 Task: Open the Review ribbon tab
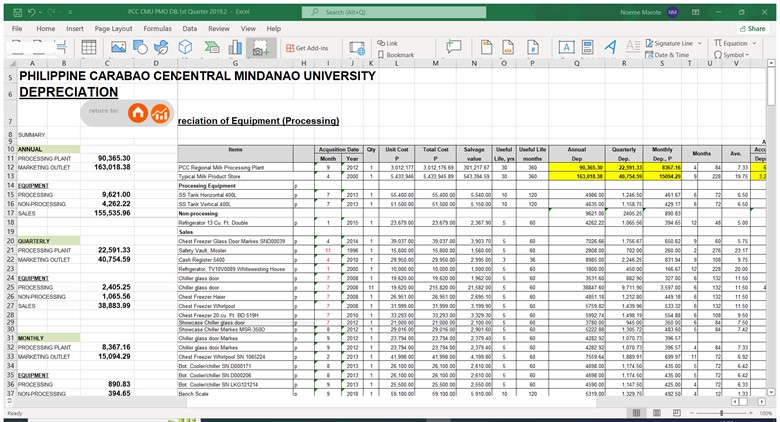click(x=219, y=28)
